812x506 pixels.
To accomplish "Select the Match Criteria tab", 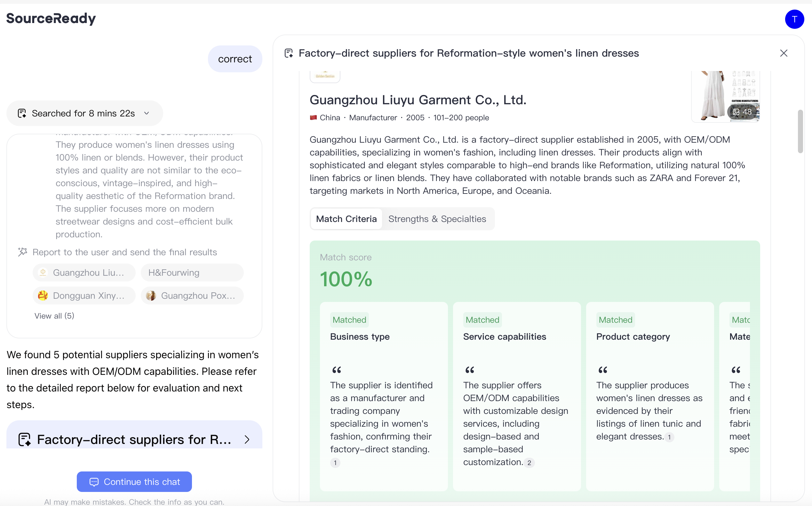I will [x=346, y=219].
